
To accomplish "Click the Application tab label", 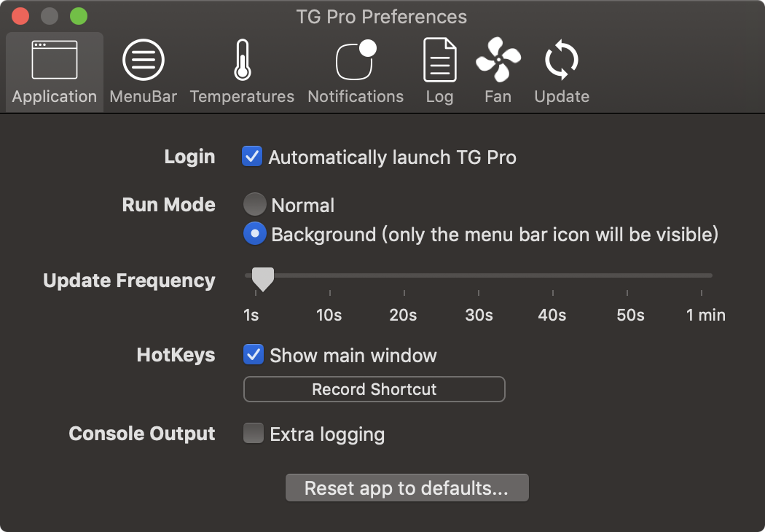I will (x=54, y=97).
